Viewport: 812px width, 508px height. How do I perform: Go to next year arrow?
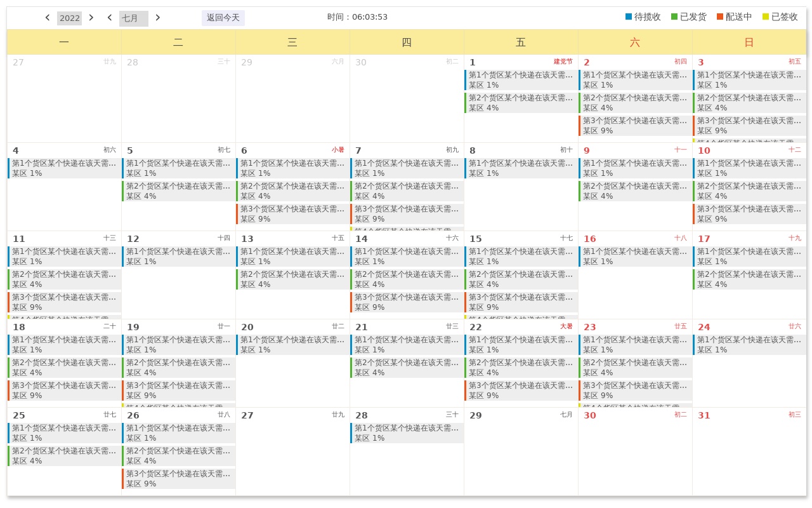(91, 18)
